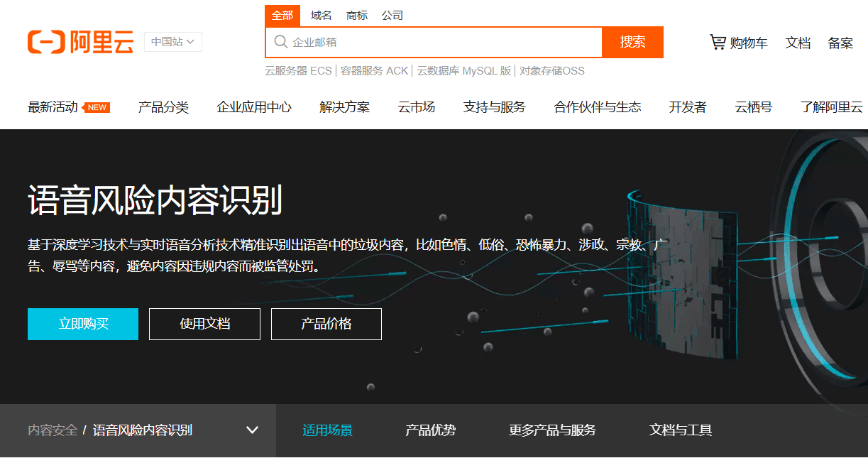Select the 全部 search tab
Viewport: 868px width, 458px height.
coord(282,16)
